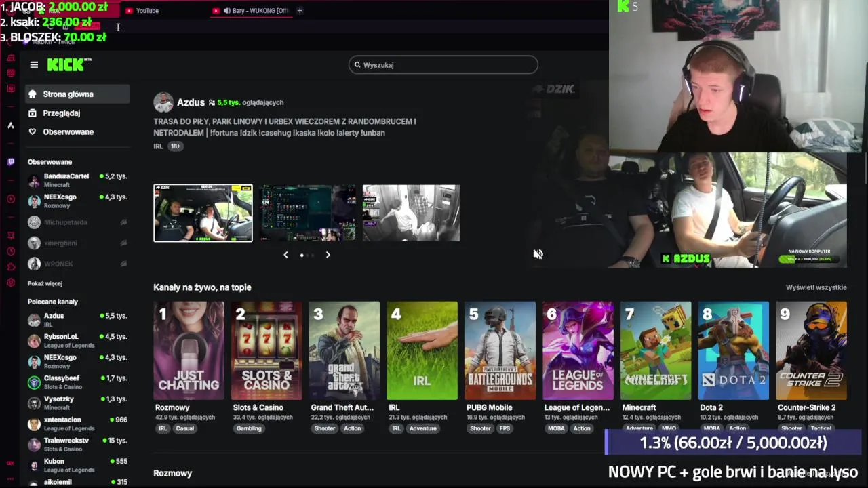Click the magnifier icon in the search box

point(357,65)
